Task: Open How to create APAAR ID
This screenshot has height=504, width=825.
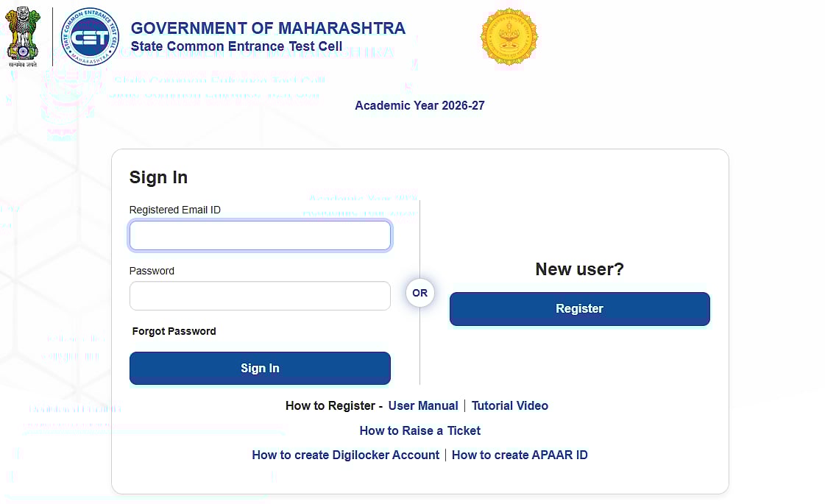Action: (x=520, y=455)
